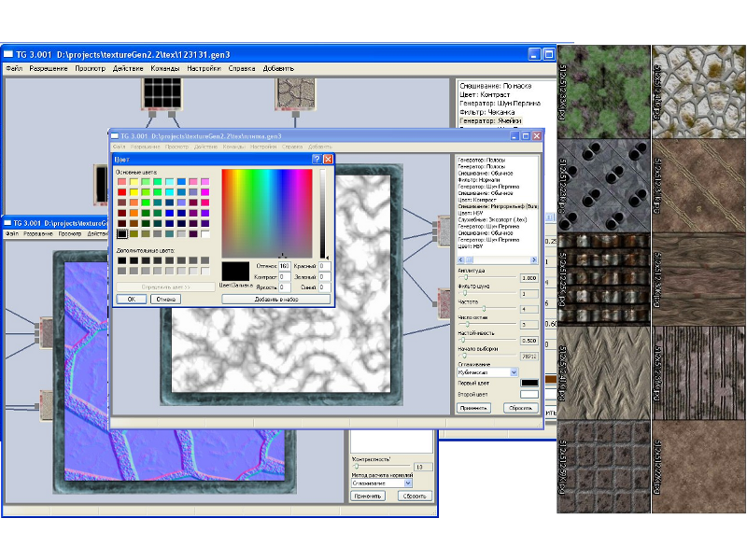Click the Добавить в набор button

tap(275, 299)
